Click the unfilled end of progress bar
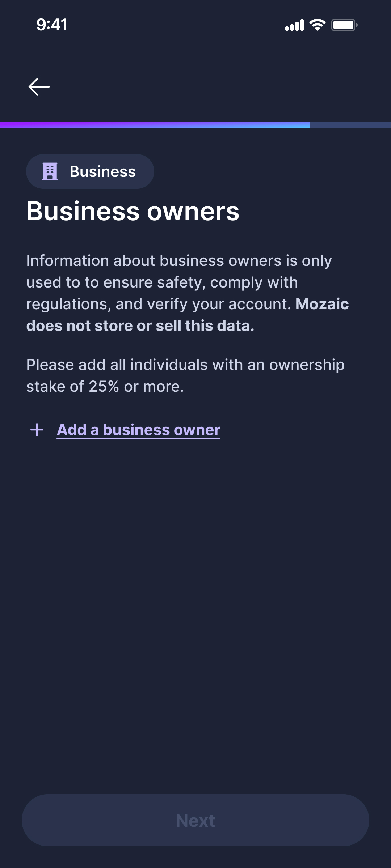 350,125
